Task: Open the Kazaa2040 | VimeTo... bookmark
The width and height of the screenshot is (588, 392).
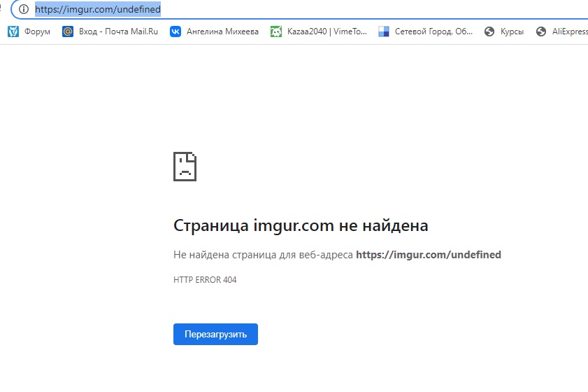Action: pyautogui.click(x=327, y=31)
